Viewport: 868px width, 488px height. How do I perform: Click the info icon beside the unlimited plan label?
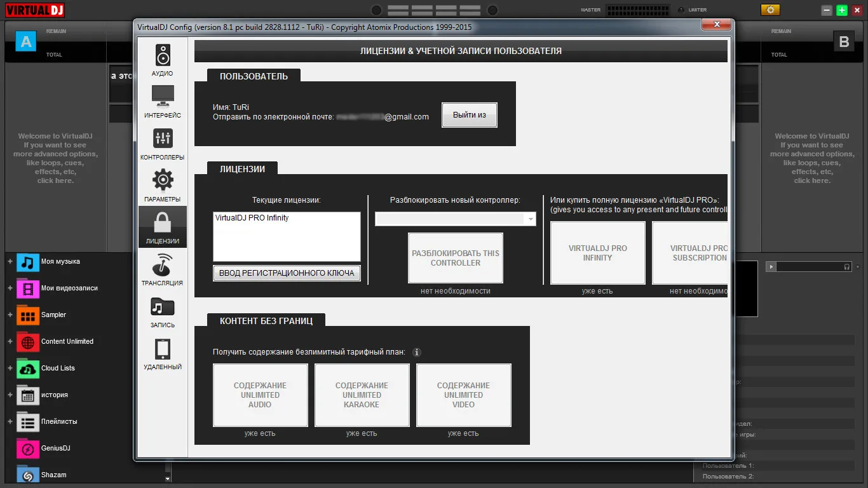417,352
